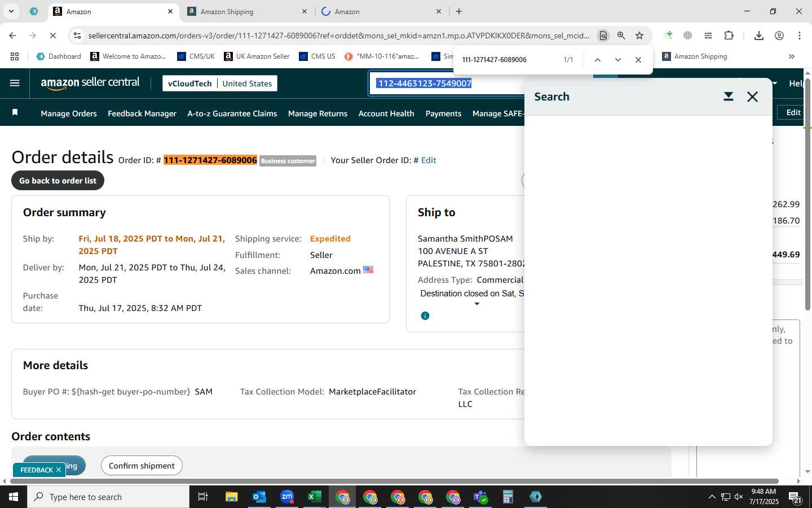
Task: Open the UK Amazon Seller bookmark
Action: pos(257,56)
